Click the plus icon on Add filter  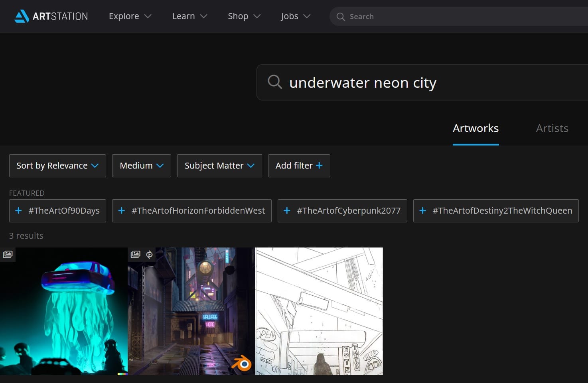[x=319, y=165]
